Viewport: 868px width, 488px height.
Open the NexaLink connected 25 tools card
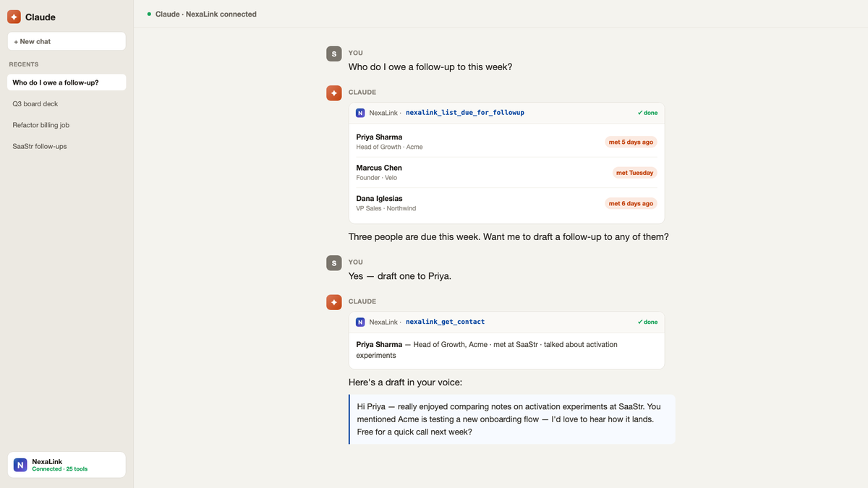coord(67,465)
